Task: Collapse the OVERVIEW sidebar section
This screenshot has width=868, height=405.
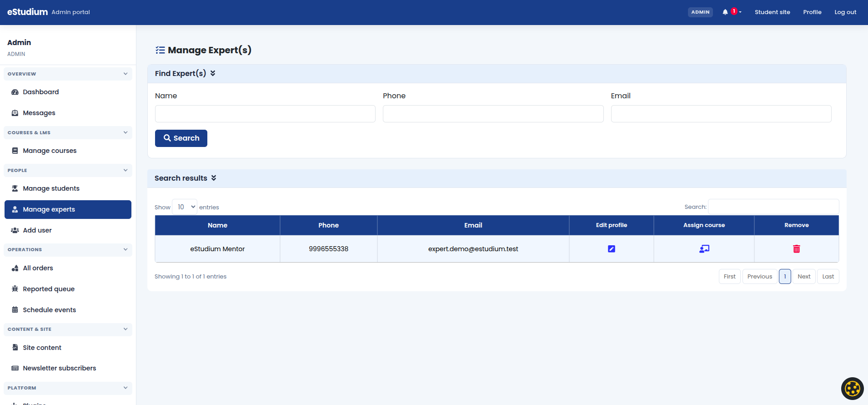Action: [68, 74]
